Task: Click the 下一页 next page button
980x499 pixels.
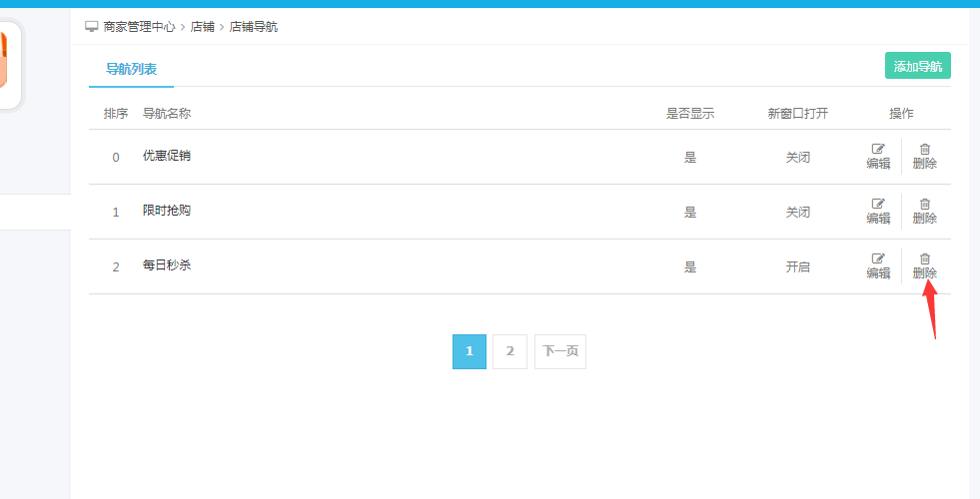Action: coord(559,351)
